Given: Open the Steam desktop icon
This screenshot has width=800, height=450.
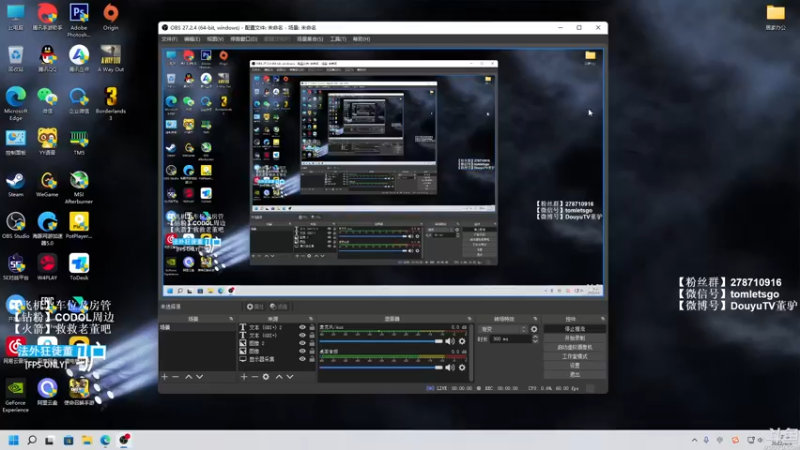Looking at the screenshot, I should coord(15,184).
